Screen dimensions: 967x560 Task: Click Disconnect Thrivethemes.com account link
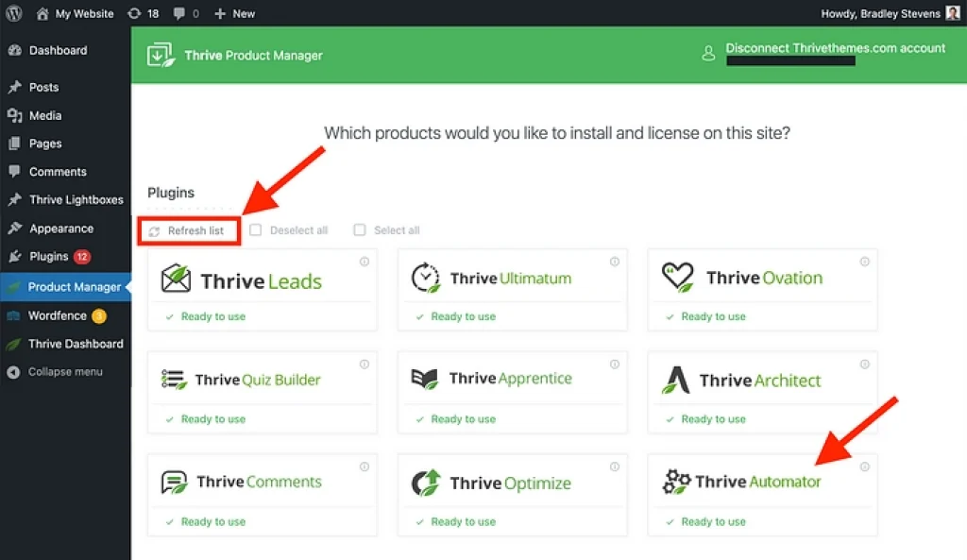[x=835, y=48]
